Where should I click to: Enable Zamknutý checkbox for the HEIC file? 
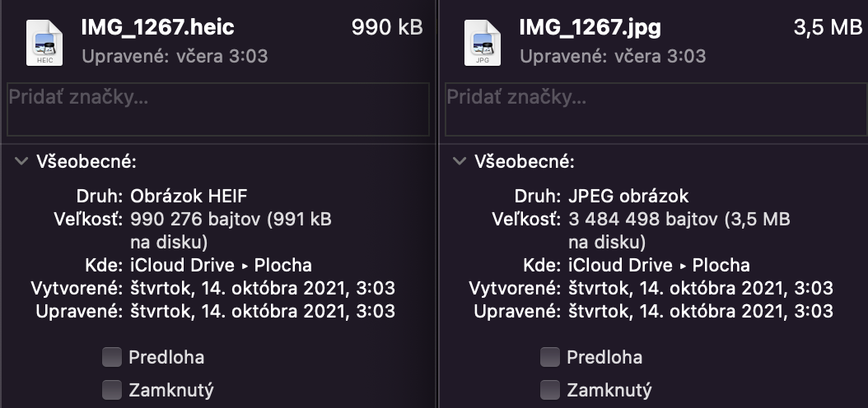111,389
